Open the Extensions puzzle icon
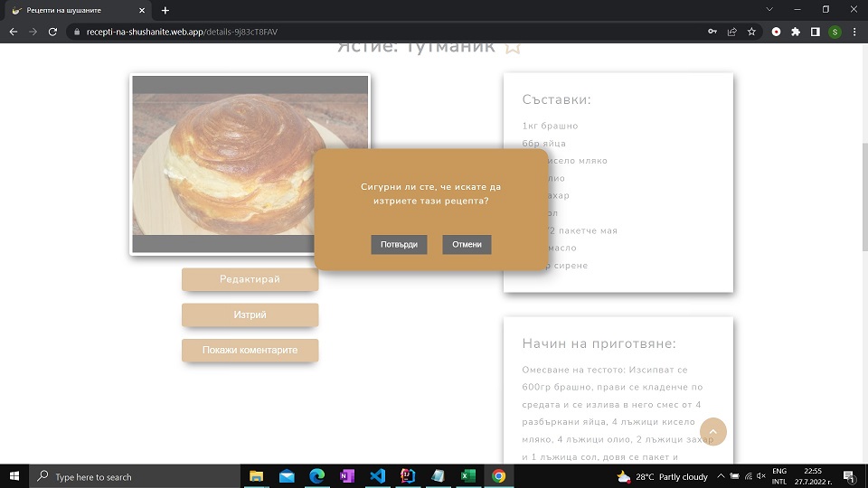The width and height of the screenshot is (868, 488). tap(796, 33)
